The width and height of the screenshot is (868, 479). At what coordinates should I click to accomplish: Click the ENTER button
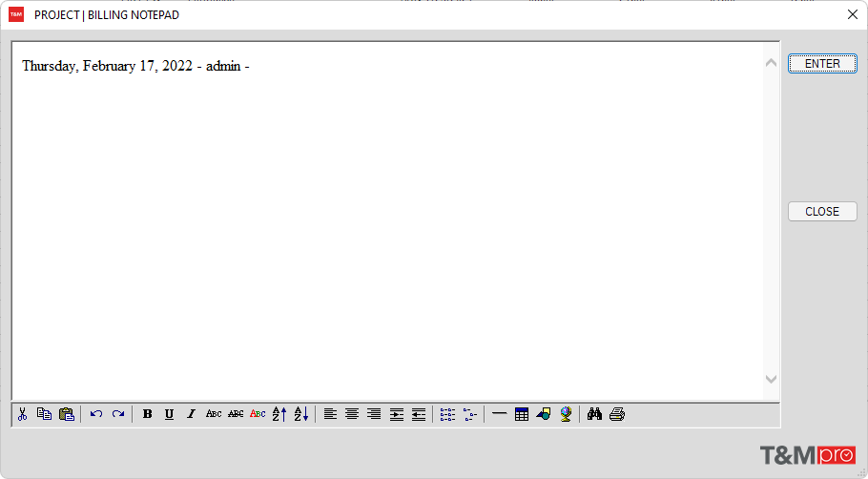pos(822,64)
